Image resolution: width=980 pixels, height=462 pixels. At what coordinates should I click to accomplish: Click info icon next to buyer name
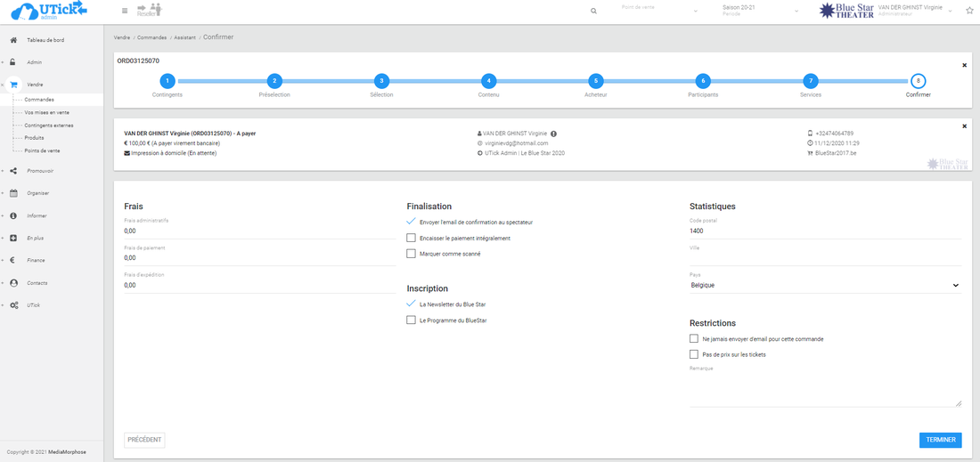553,134
